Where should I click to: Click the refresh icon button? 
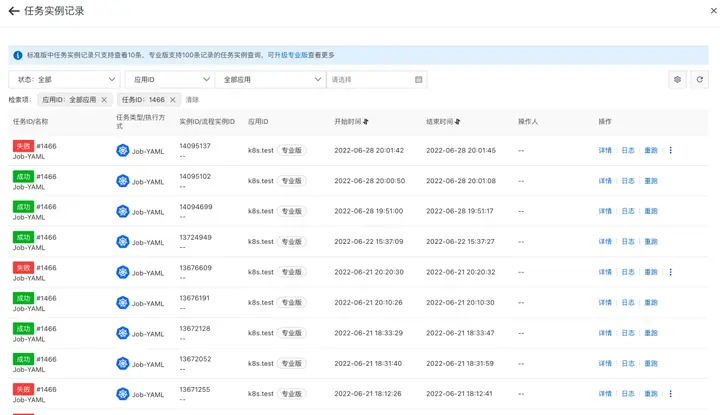(699, 79)
